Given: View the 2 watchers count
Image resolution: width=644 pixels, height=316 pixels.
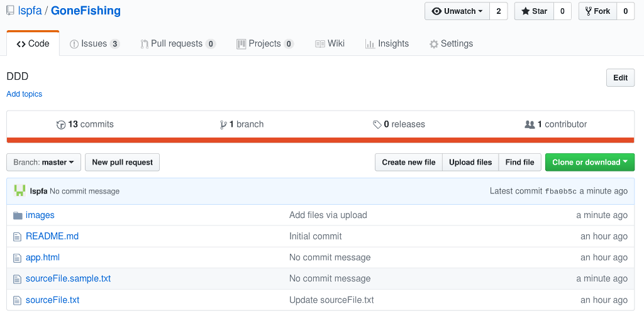Looking at the screenshot, I should click(x=499, y=11).
